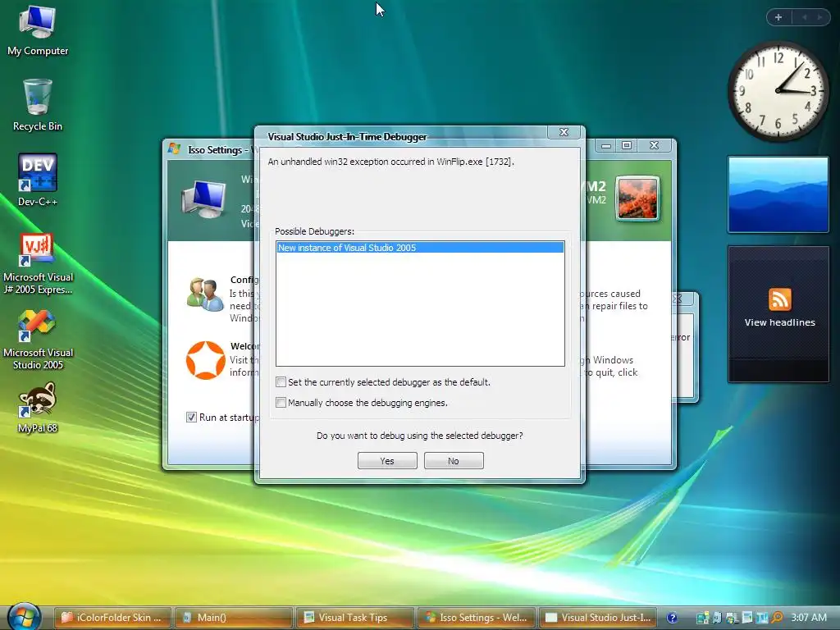Screen dimensions: 840x630
Task: Click the users icon in Isso Settings
Action: 204,294
